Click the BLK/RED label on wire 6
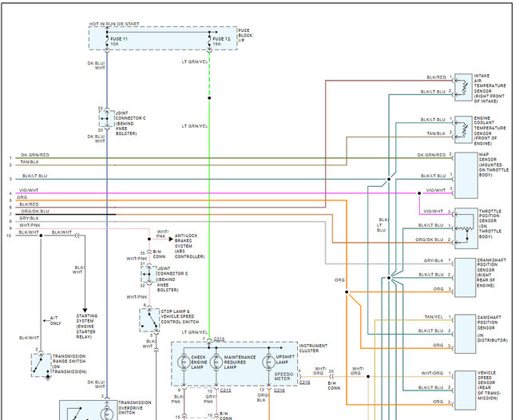 point(29,204)
